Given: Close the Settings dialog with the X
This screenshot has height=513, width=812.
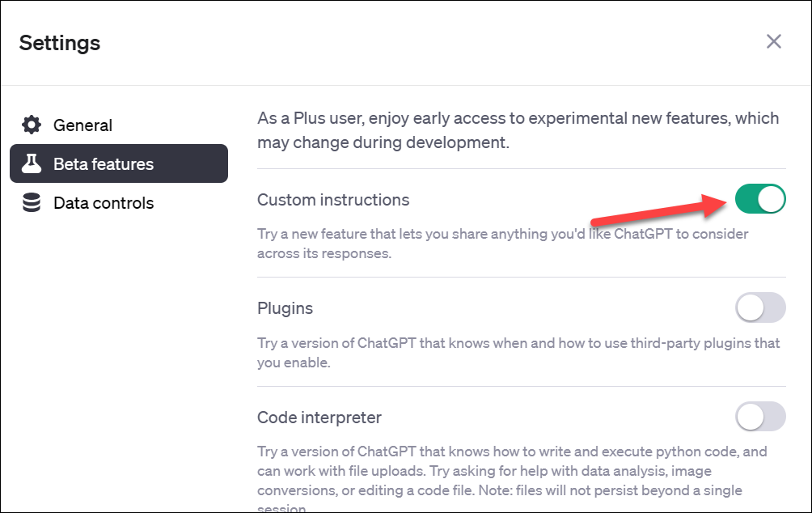Looking at the screenshot, I should 774,41.
